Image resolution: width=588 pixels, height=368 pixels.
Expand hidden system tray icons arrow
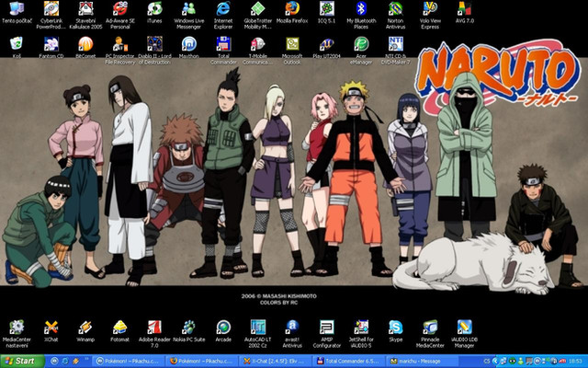[x=494, y=362]
